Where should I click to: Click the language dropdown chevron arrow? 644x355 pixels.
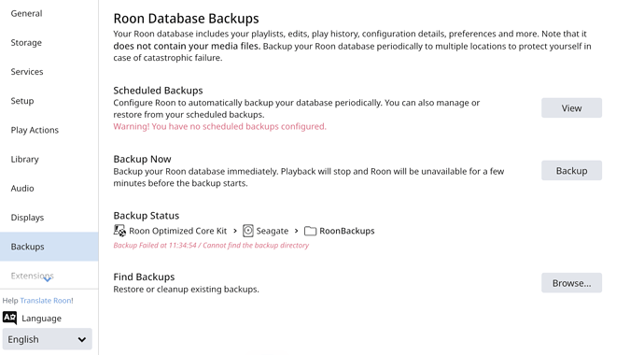pos(82,339)
